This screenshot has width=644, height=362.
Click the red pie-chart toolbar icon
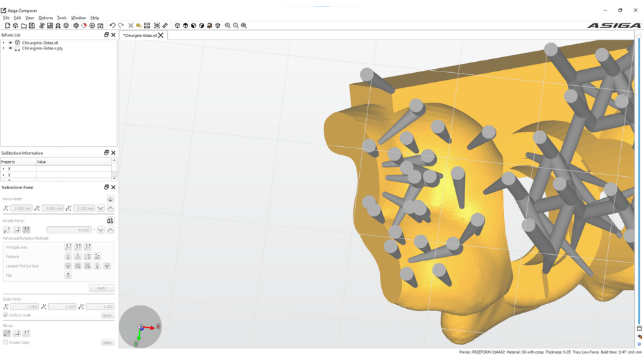click(x=84, y=25)
